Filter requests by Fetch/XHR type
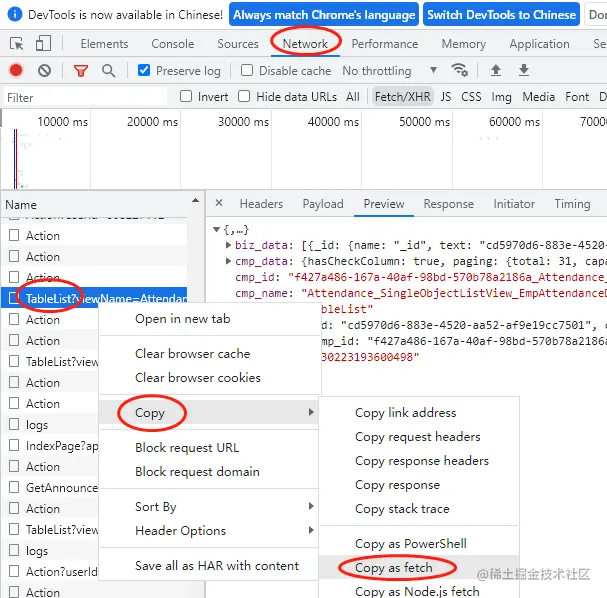The width and height of the screenshot is (607, 598). (402, 96)
